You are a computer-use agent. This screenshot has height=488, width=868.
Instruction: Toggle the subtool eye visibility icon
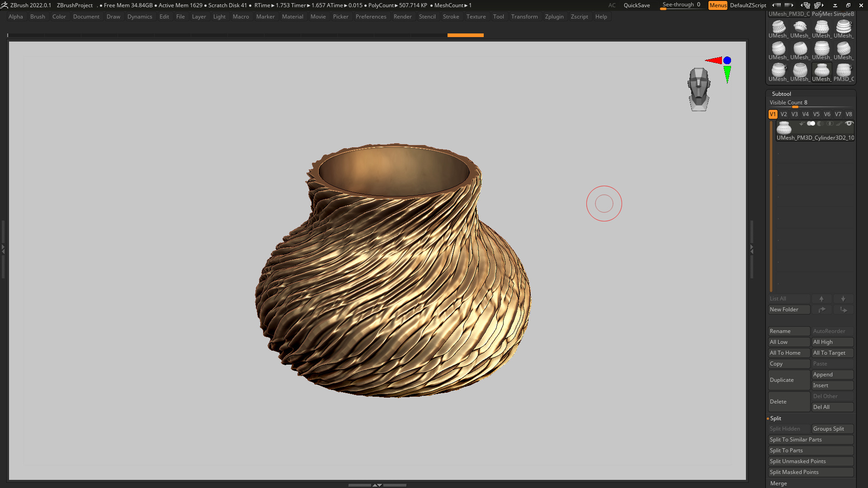pyautogui.click(x=849, y=123)
